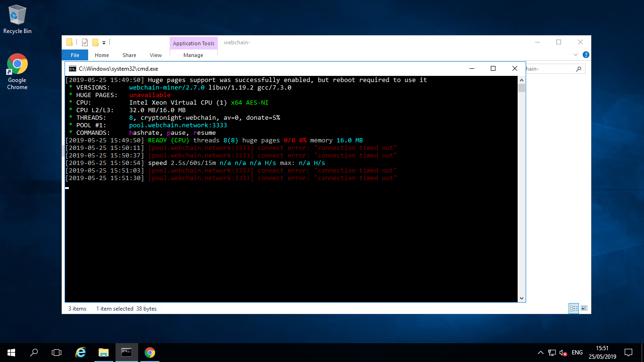
Task: Expand the Explorer ribbon with the chevron
Action: (x=576, y=55)
